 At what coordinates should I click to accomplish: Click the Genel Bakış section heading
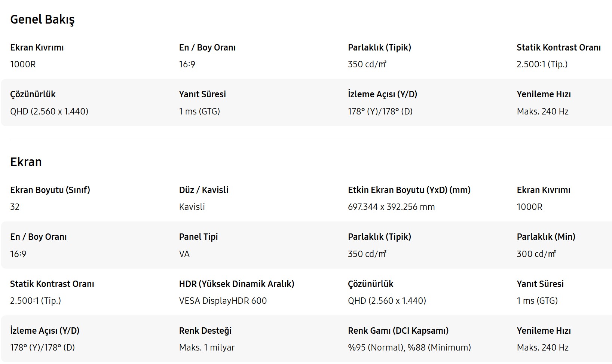pyautogui.click(x=42, y=19)
